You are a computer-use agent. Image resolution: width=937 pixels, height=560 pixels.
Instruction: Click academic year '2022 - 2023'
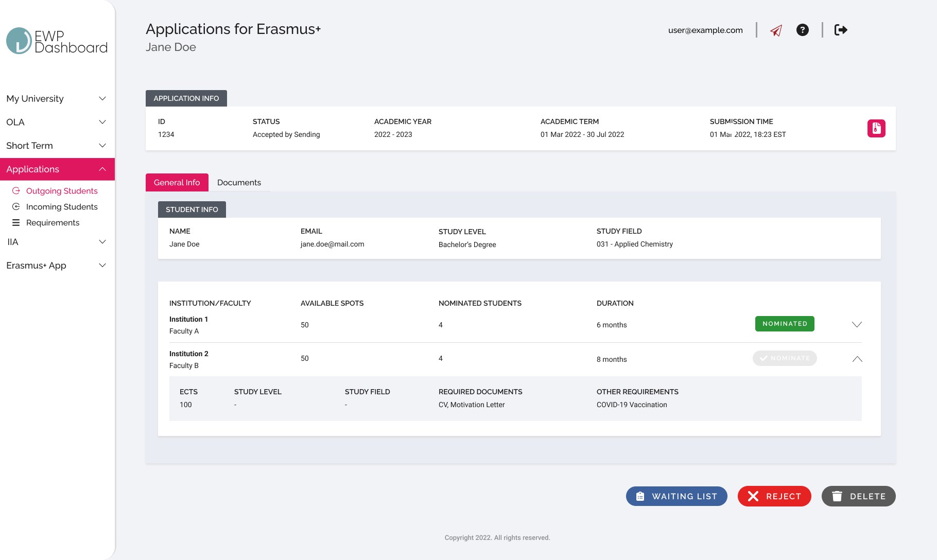point(393,134)
